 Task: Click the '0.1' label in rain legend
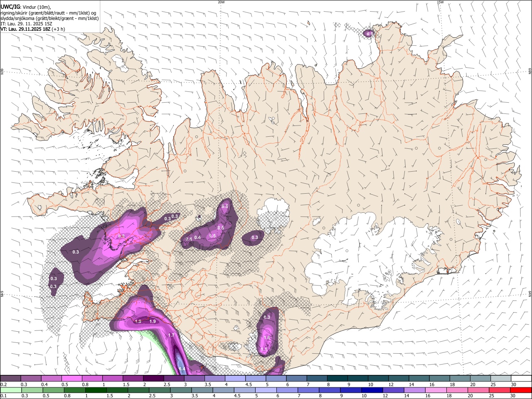point(3,396)
